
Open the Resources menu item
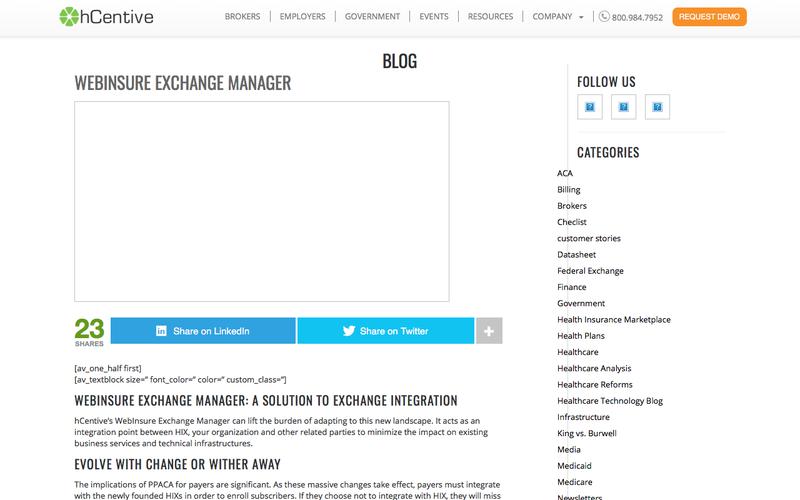coord(490,16)
